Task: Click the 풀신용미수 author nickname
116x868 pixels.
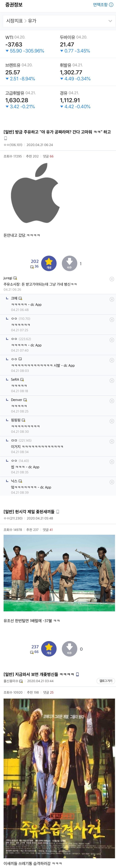Action: pyautogui.click(x=11, y=681)
